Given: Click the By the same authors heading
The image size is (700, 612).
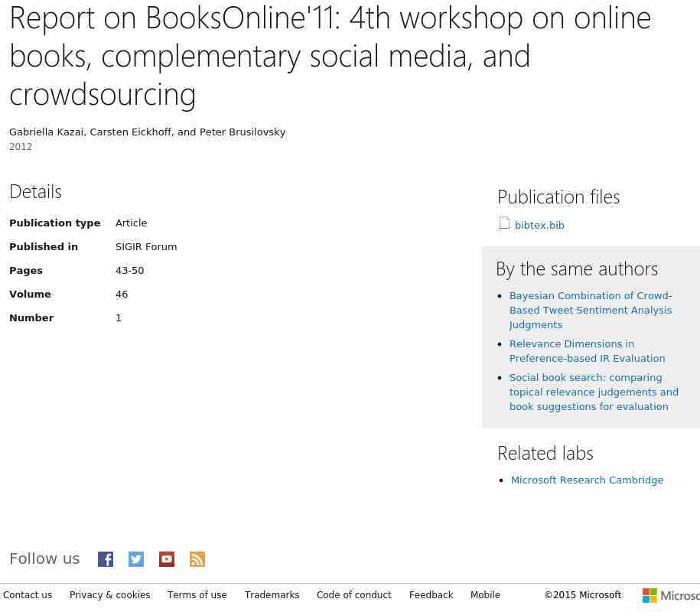Looking at the screenshot, I should [577, 269].
